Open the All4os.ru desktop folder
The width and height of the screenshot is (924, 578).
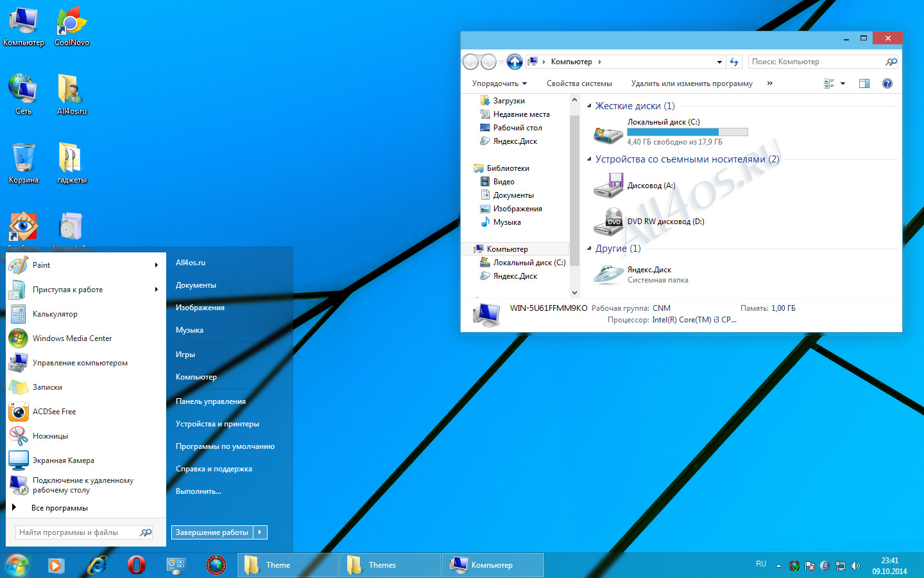(x=72, y=95)
